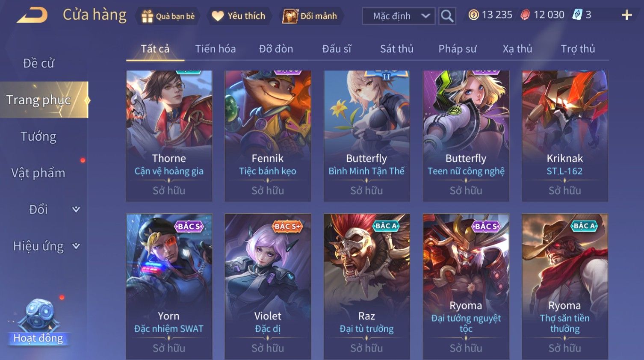The height and width of the screenshot is (360, 644).
Task: Switch to the Pháp sư tab
Action: pos(457,49)
